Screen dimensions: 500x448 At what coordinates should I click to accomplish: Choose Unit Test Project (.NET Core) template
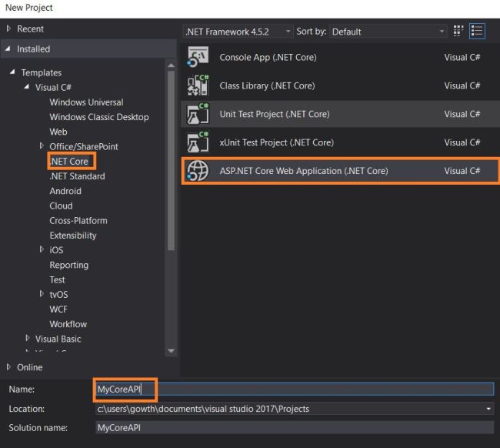click(340, 114)
